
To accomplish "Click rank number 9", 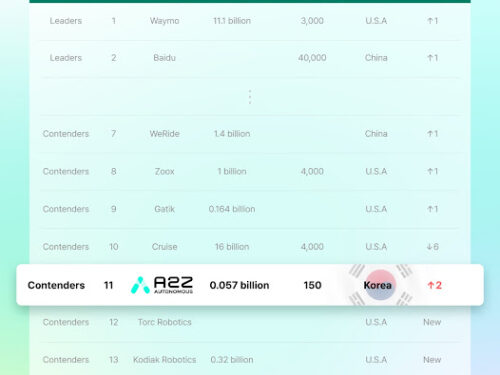I will coord(114,209).
